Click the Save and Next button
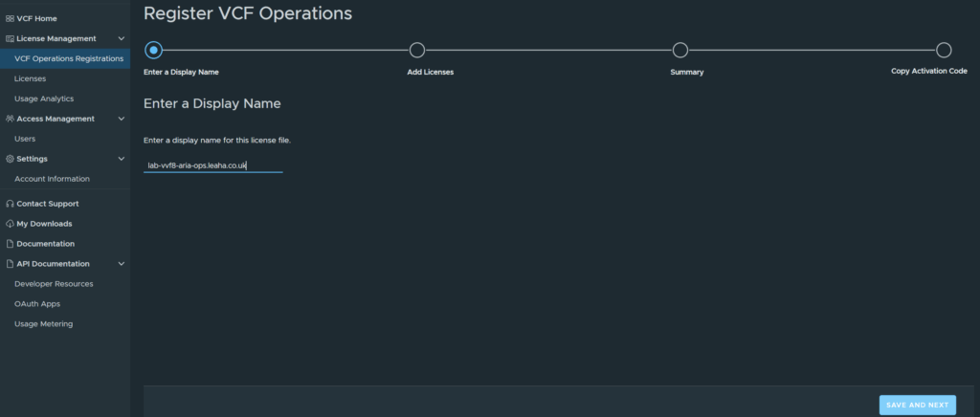The image size is (980, 417). 918,406
